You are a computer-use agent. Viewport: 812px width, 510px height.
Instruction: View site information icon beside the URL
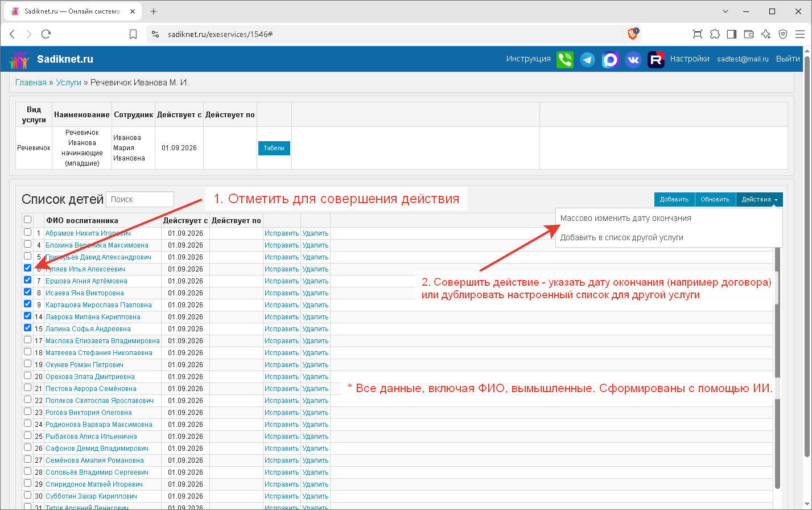pos(156,34)
